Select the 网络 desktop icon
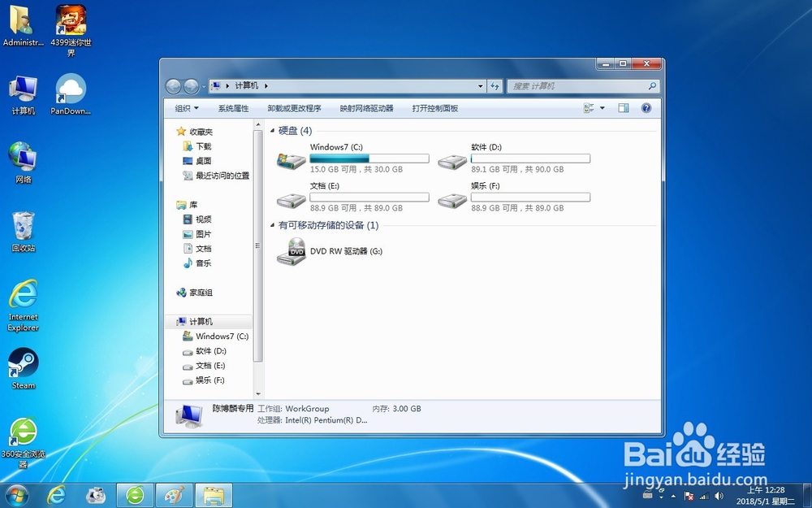The width and height of the screenshot is (812, 508). (23, 163)
